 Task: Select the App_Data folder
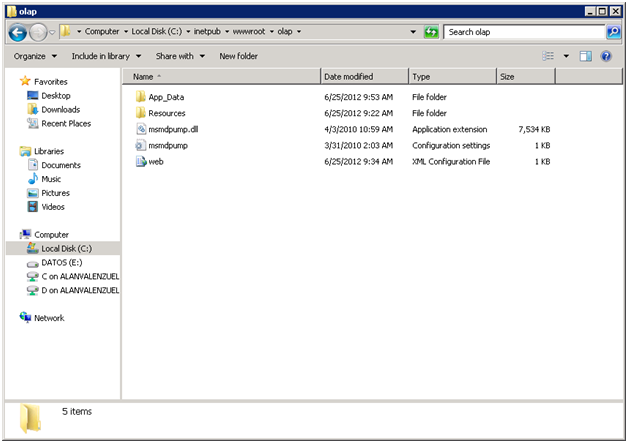[165, 97]
